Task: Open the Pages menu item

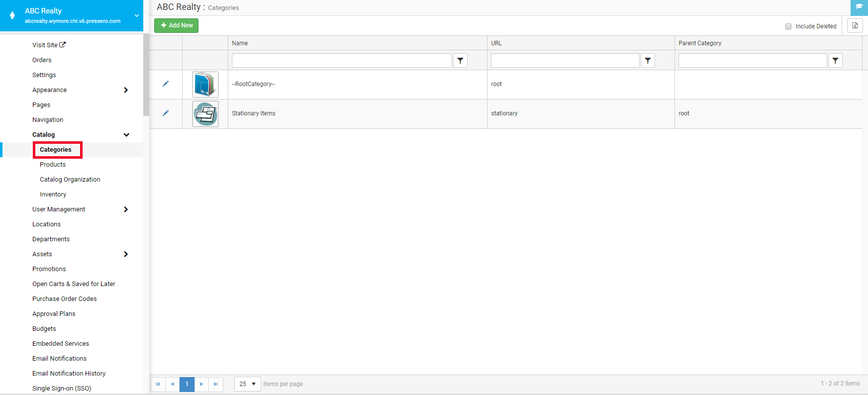Action: 41,105
